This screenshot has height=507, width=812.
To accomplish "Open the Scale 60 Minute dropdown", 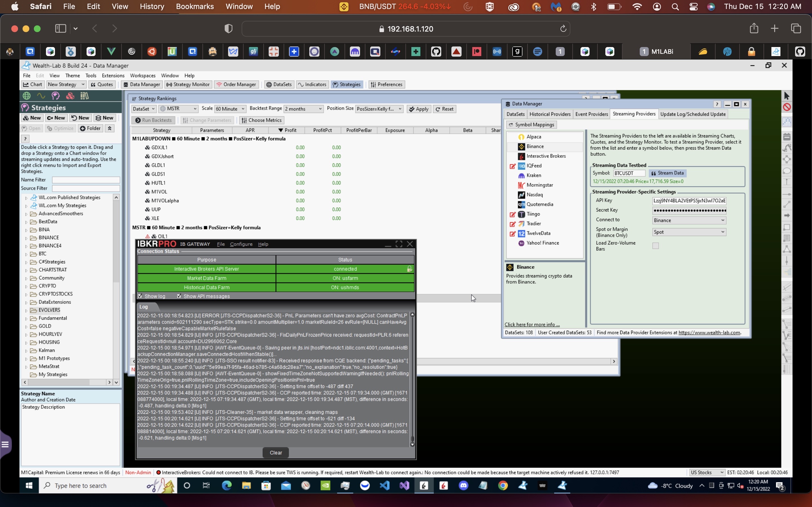I will (x=230, y=109).
